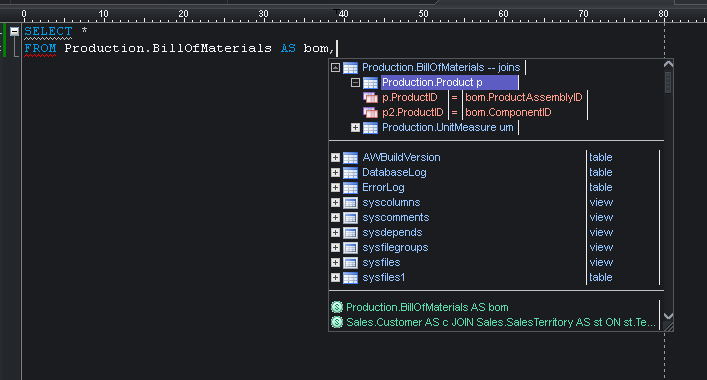Viewport: 707px width, 380px height.
Task: Expand the DatabaseLog table entry
Action: click(335, 172)
